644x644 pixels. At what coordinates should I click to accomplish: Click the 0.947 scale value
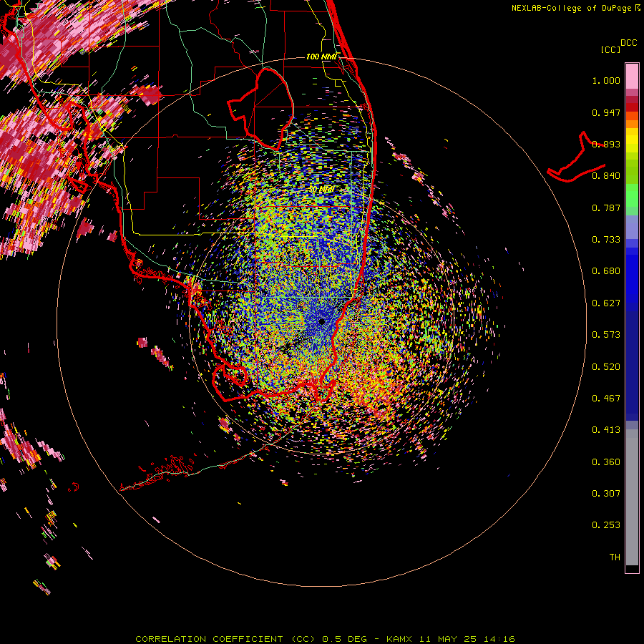point(606,112)
